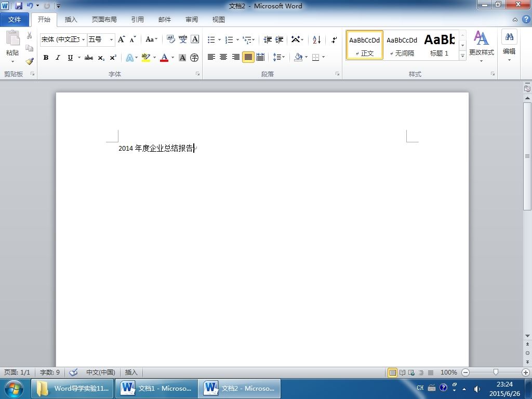Switch to Draft view icon
Viewport: 532px width, 399px height.
pos(431,373)
